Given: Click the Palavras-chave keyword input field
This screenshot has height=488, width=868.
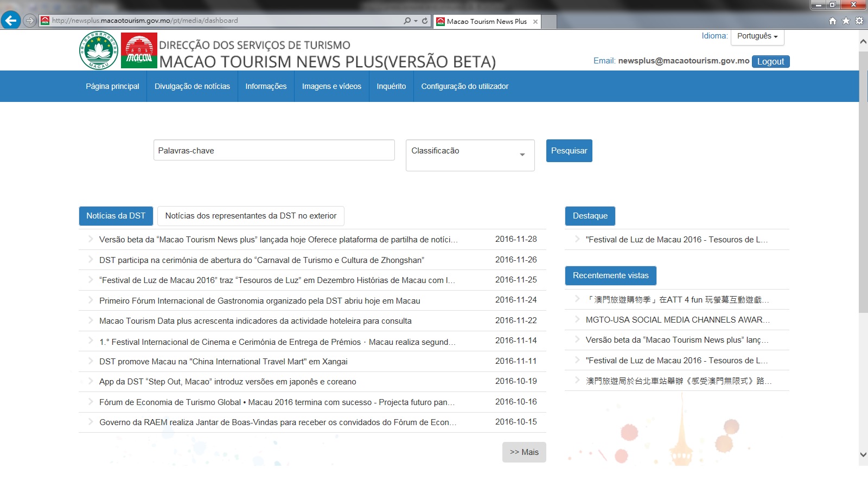Looking at the screenshot, I should point(274,150).
